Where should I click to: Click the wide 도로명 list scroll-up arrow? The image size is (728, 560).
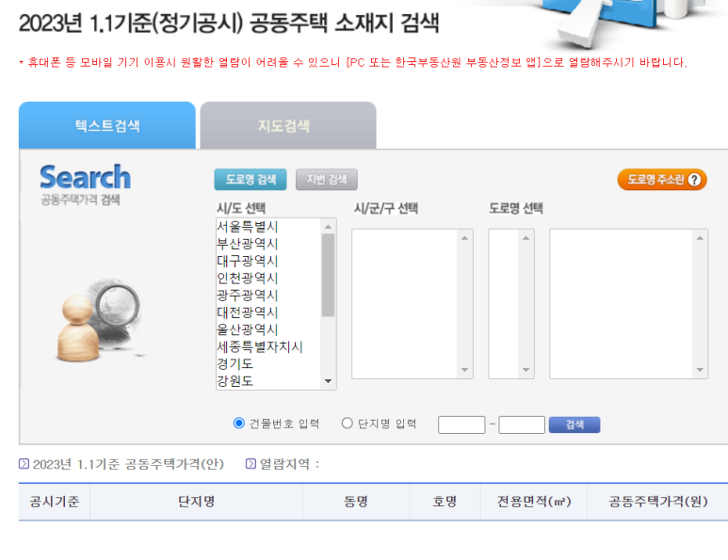(x=700, y=238)
